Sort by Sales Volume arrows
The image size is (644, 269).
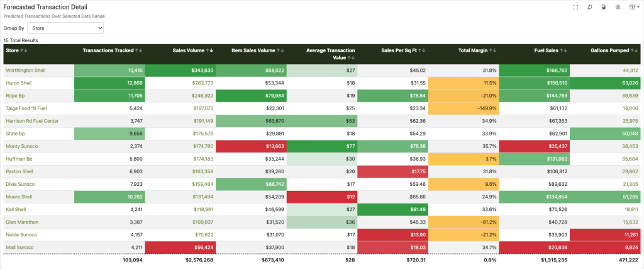point(209,50)
